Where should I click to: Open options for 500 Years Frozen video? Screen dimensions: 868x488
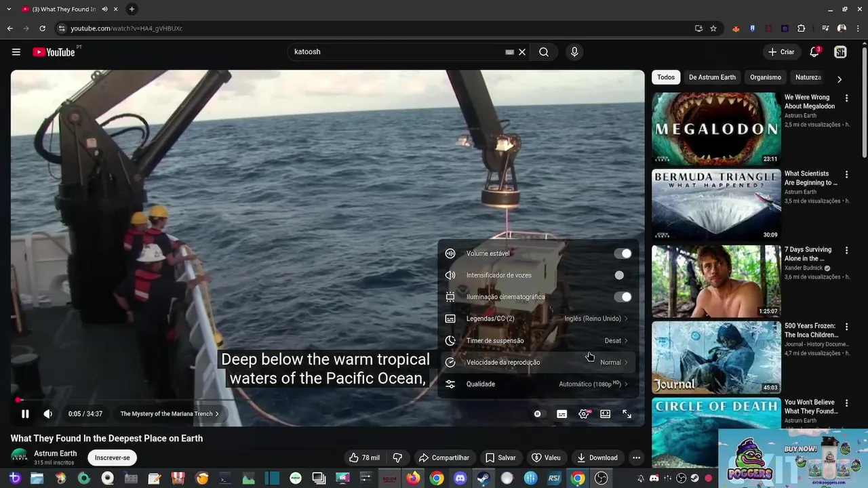(x=846, y=327)
